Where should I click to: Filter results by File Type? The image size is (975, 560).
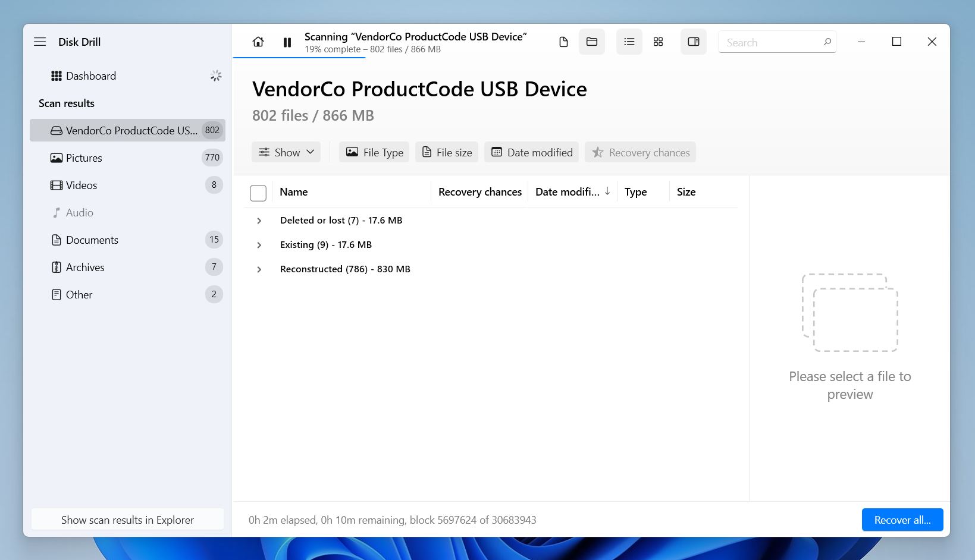pos(374,152)
